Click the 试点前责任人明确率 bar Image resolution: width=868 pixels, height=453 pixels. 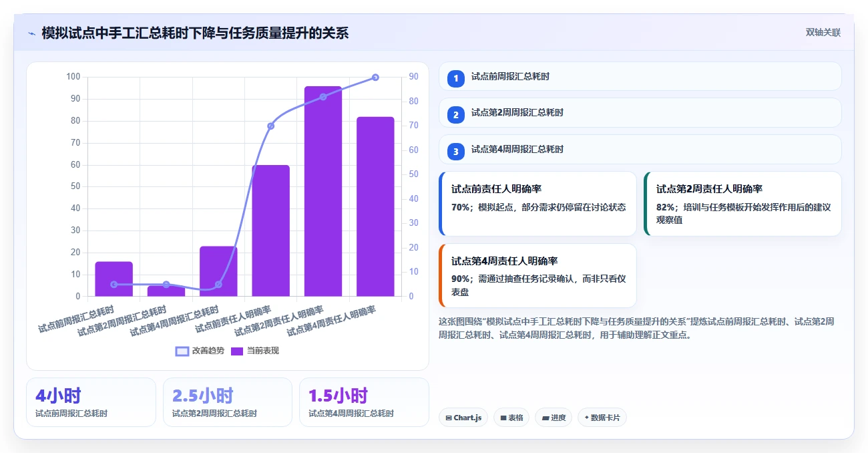click(x=270, y=231)
